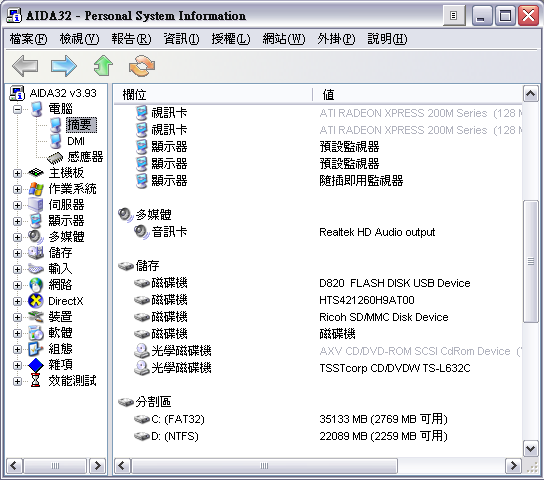Image resolution: width=544 pixels, height=480 pixels.
Task: Select the 雜項 blue diamond icon
Action: coord(36,365)
